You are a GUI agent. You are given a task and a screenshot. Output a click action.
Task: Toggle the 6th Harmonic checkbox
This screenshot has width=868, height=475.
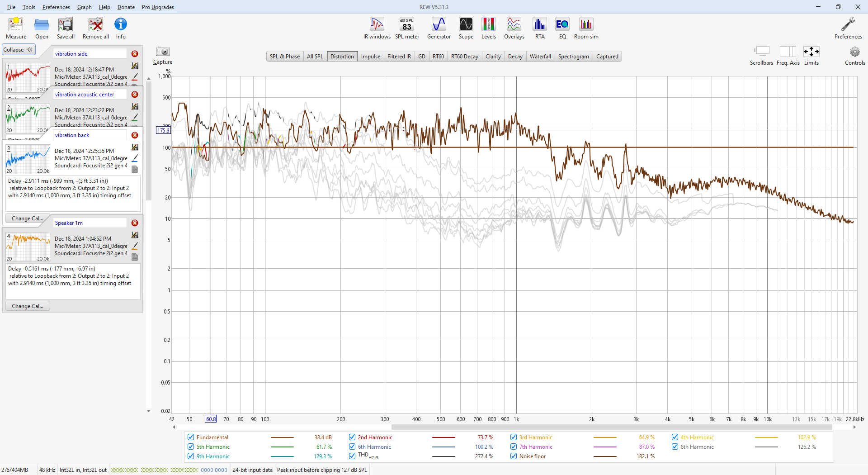pos(352,447)
